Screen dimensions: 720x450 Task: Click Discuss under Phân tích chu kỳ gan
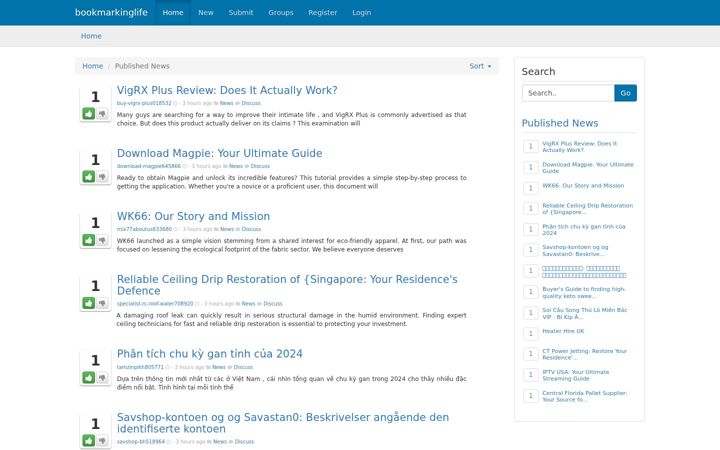(243, 367)
